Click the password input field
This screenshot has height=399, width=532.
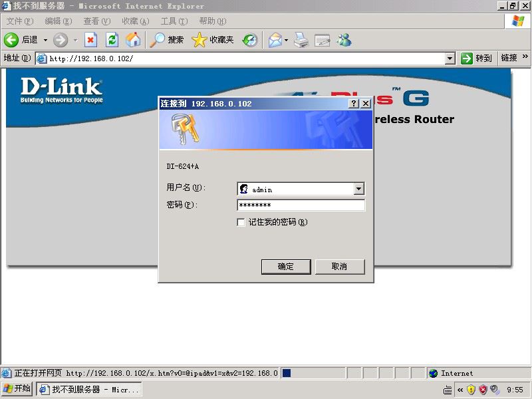pos(301,205)
